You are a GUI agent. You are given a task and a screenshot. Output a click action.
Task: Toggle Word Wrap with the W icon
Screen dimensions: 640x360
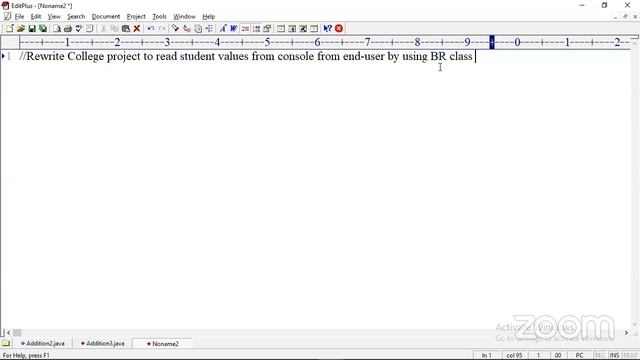coord(234,29)
